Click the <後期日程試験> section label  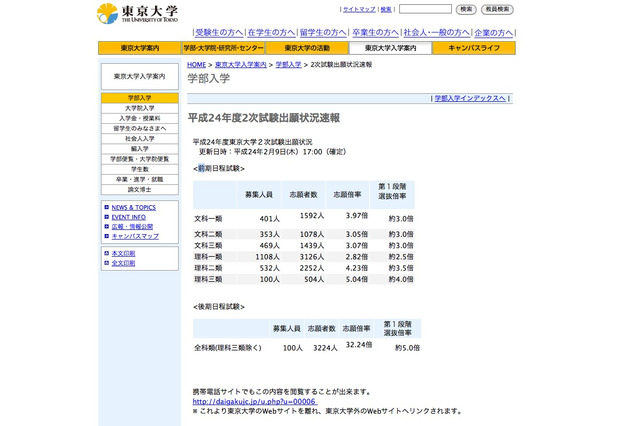tap(219, 307)
